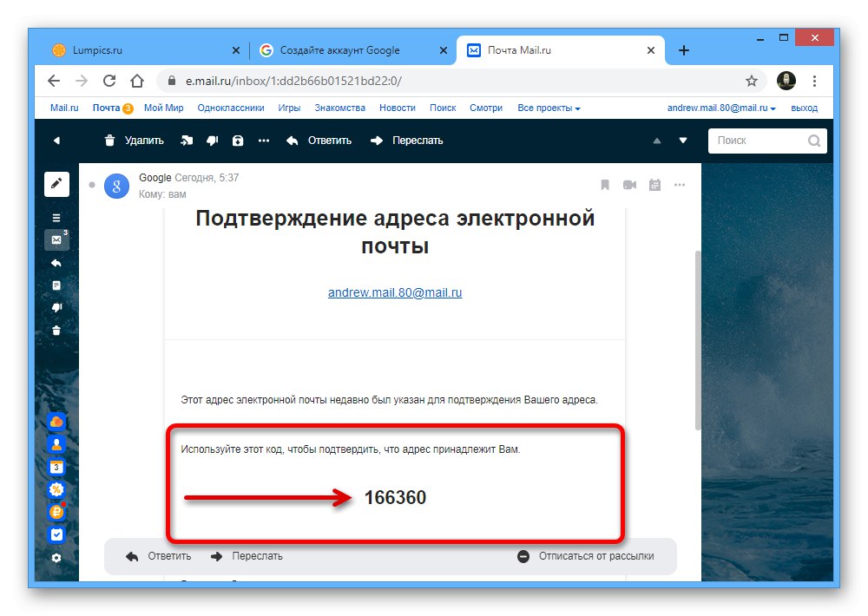Close the Lumpics.ru tab

pos(236,50)
